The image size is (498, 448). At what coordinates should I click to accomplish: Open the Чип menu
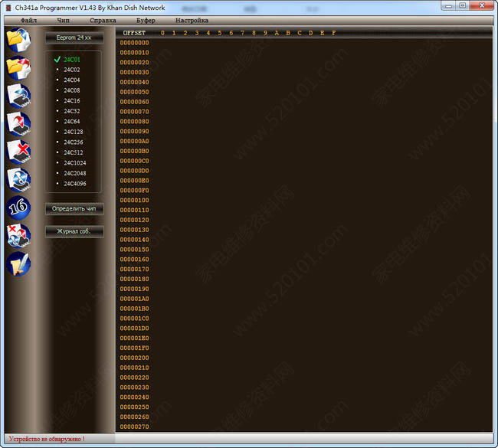coord(63,20)
